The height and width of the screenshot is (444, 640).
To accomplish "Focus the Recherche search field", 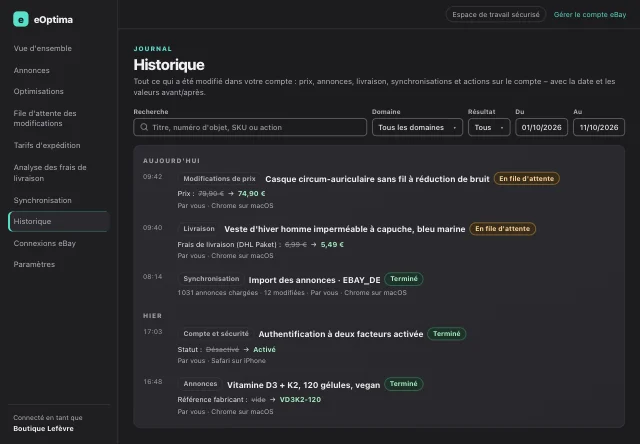I will tap(250, 127).
